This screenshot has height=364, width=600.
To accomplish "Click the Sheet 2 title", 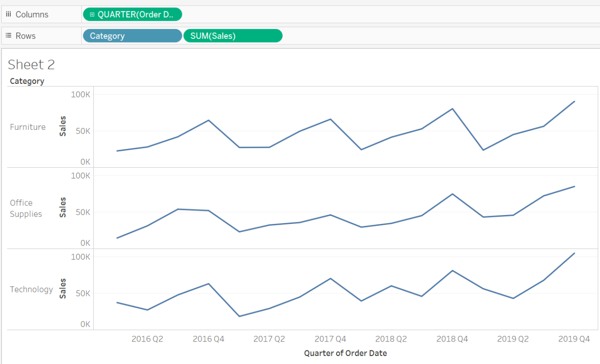I will point(31,64).
